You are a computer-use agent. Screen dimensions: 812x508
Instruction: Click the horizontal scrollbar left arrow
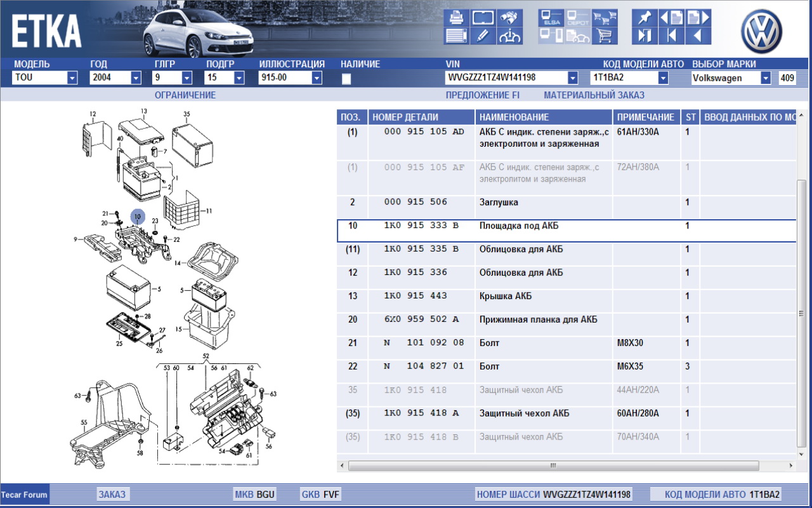[343, 466]
